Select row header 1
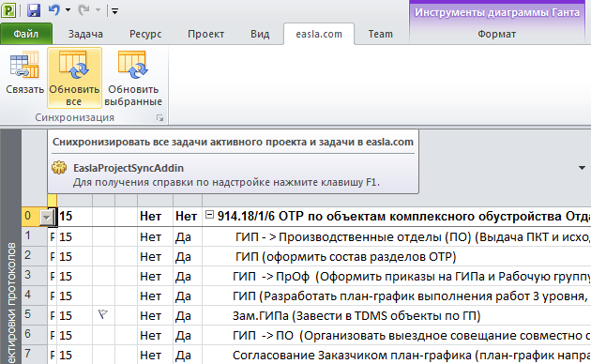The width and height of the screenshot is (591, 364). 35,236
